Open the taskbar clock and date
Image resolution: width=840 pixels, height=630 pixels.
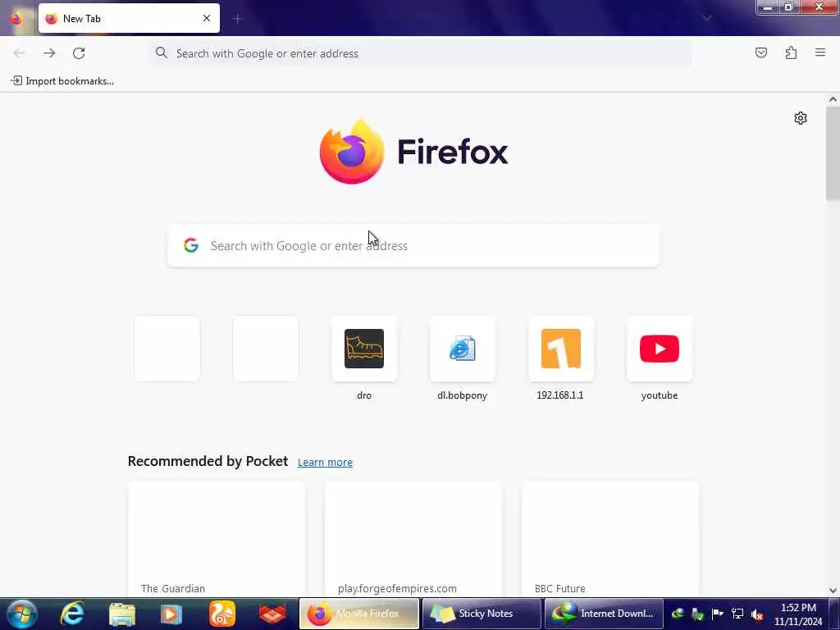(798, 614)
